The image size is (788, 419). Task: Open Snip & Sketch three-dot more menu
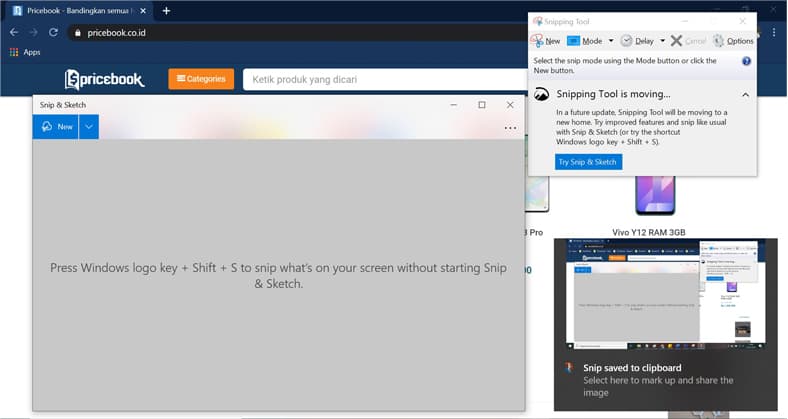coord(510,128)
